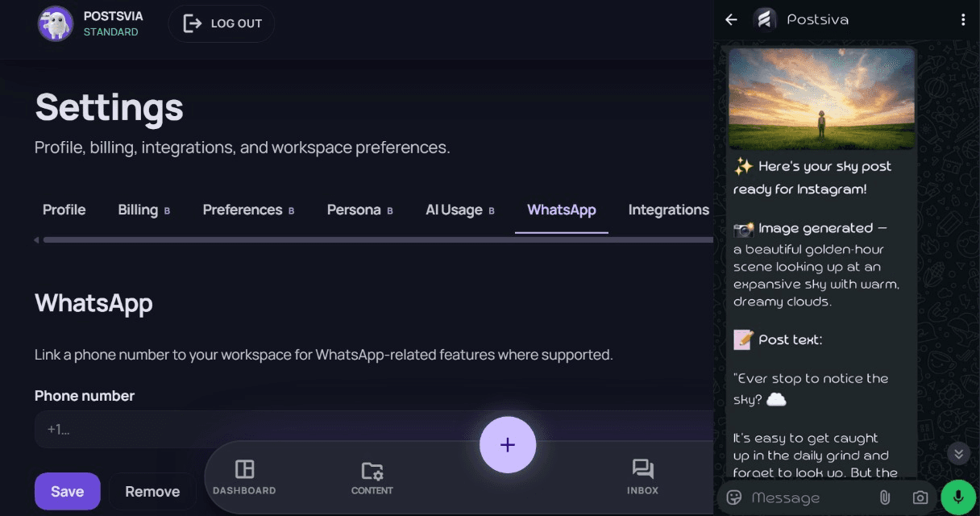Click the Save button
Screen dimensions: 980x516
67,491
